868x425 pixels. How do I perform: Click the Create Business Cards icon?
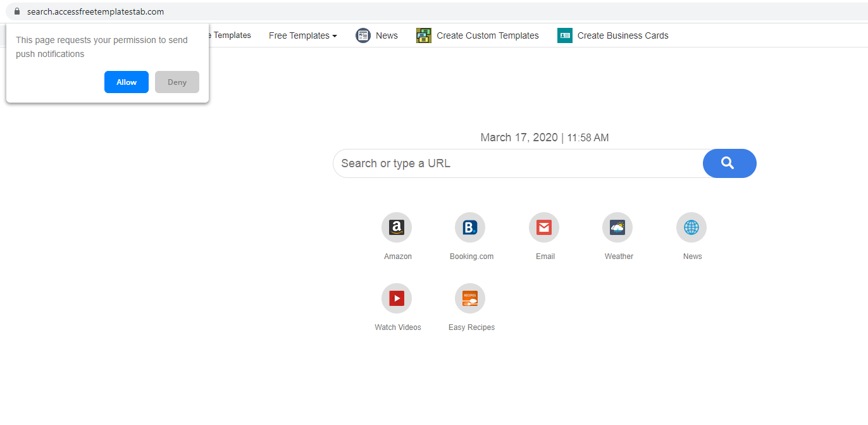point(565,35)
